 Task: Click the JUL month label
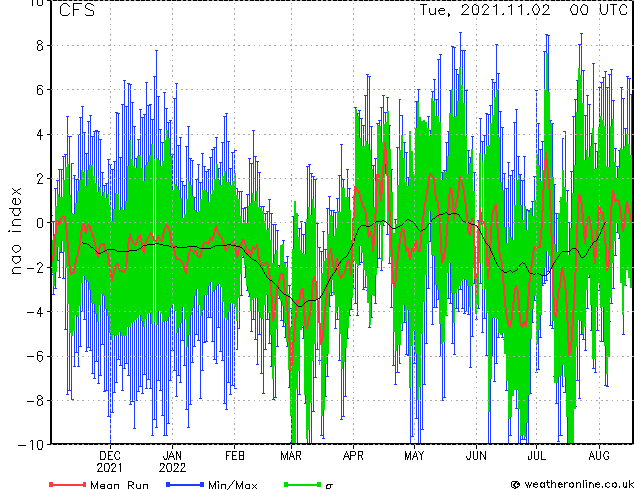click(537, 456)
